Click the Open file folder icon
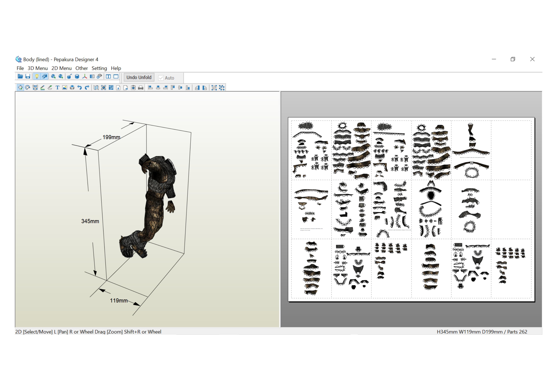555x392 pixels. pyautogui.click(x=20, y=77)
